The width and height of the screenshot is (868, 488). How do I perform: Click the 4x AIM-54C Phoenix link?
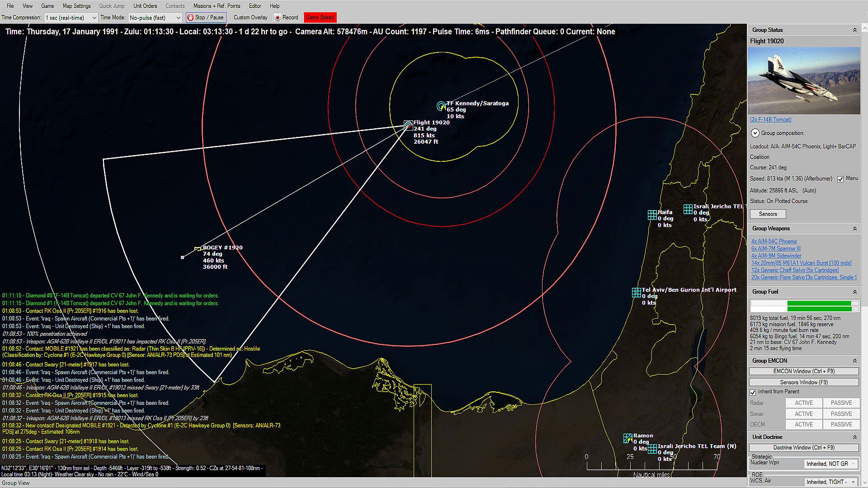pos(774,241)
